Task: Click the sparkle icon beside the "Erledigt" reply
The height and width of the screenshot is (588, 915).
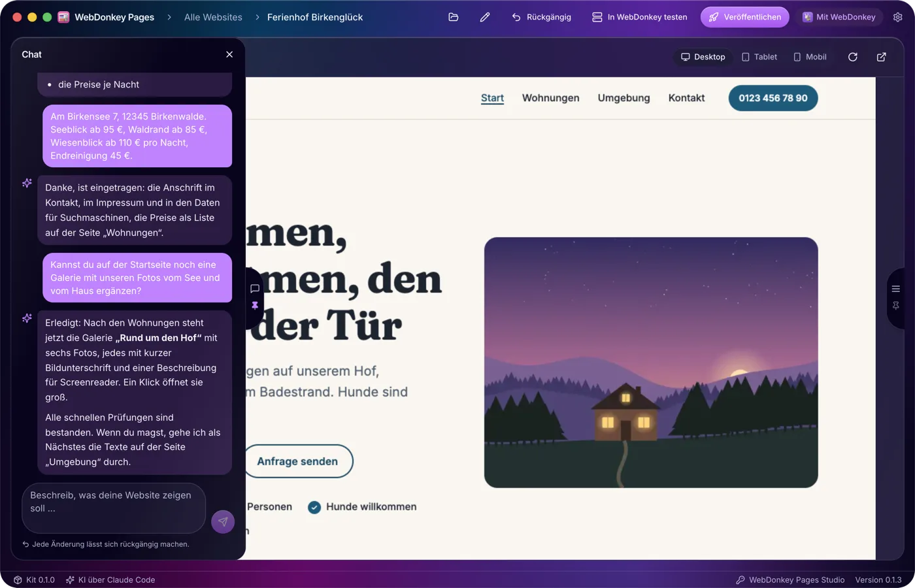Action: 27,318
